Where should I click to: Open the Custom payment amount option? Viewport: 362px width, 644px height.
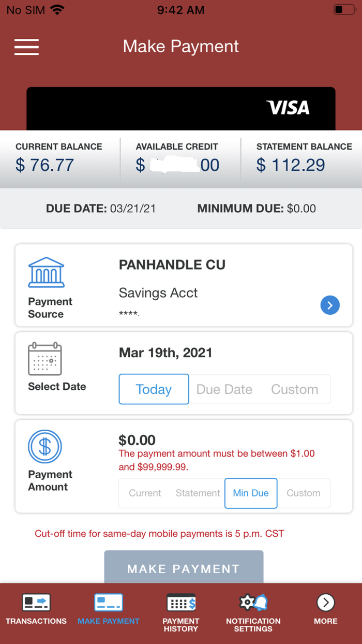tap(304, 493)
